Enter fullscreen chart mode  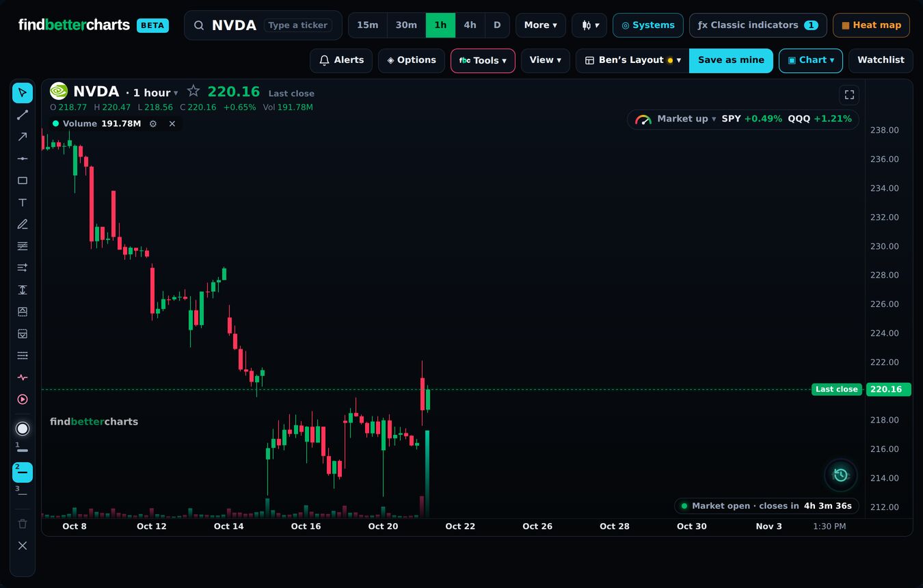[x=849, y=95]
